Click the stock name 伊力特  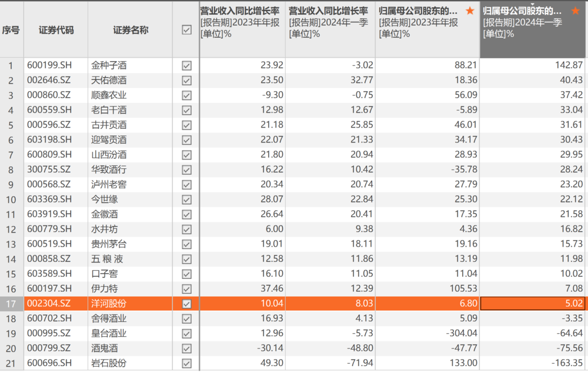point(104,288)
